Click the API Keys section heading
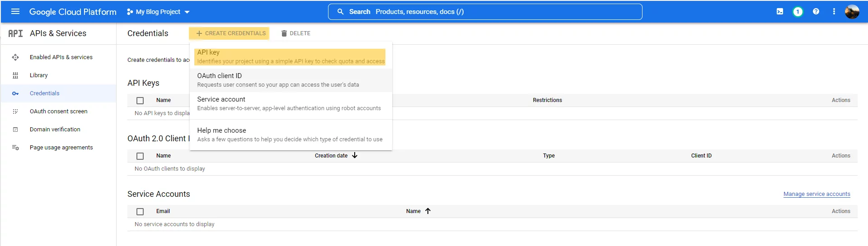The image size is (868, 246). [143, 83]
